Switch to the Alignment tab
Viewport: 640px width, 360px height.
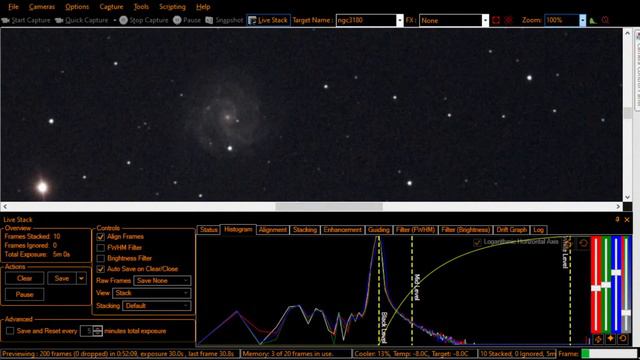[x=273, y=230]
